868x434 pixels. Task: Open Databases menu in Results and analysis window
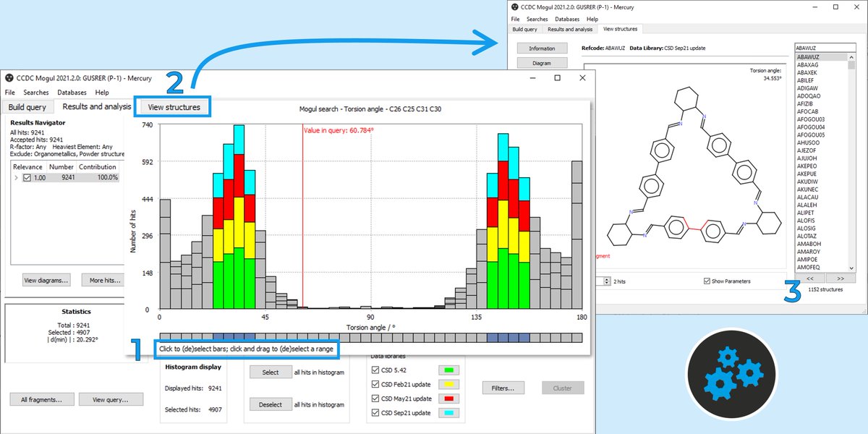[x=72, y=93]
